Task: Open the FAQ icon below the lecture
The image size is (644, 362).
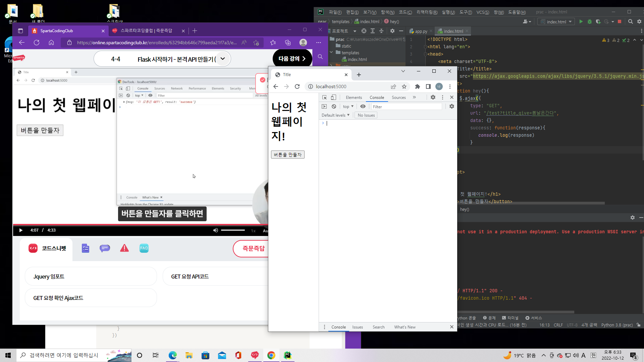Action: point(144,248)
